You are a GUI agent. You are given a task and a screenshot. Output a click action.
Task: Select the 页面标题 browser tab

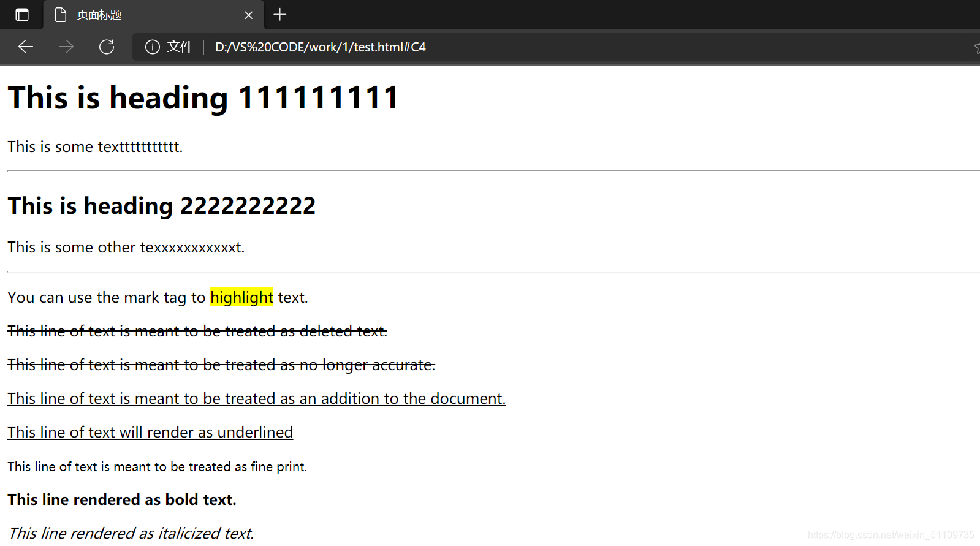pyautogui.click(x=154, y=15)
